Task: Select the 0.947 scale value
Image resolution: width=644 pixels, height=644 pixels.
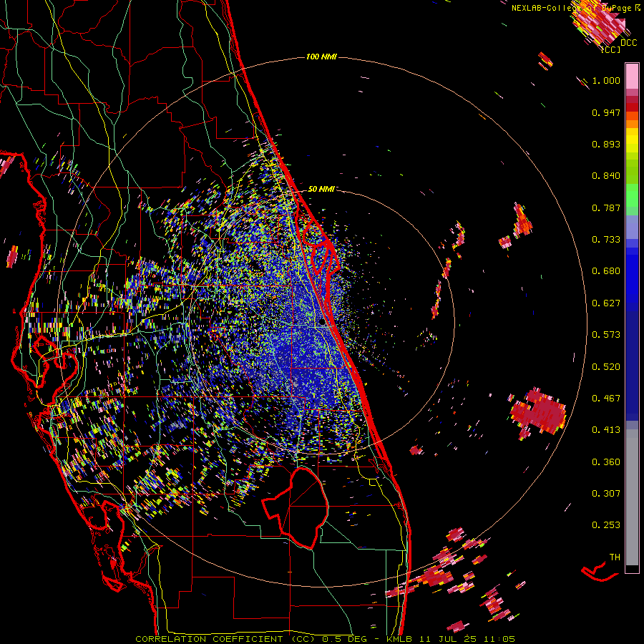Action: [x=606, y=112]
